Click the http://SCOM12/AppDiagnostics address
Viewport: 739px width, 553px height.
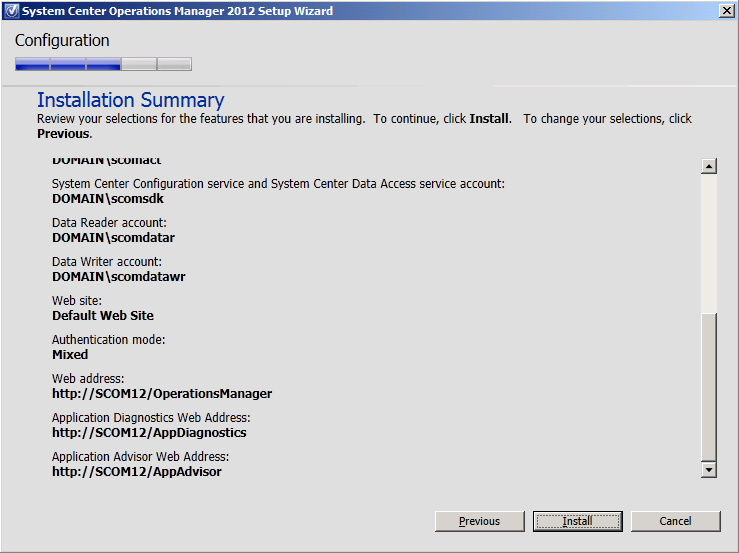pyautogui.click(x=149, y=433)
